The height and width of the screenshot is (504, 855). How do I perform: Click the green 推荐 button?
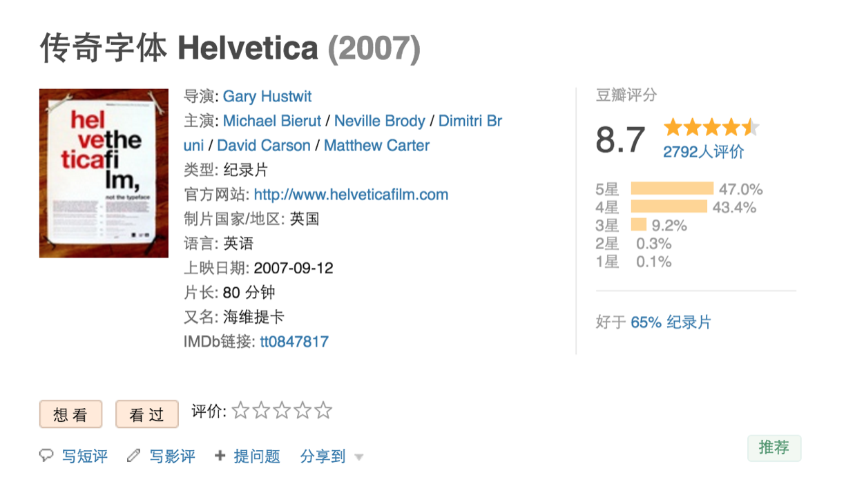[x=774, y=448]
